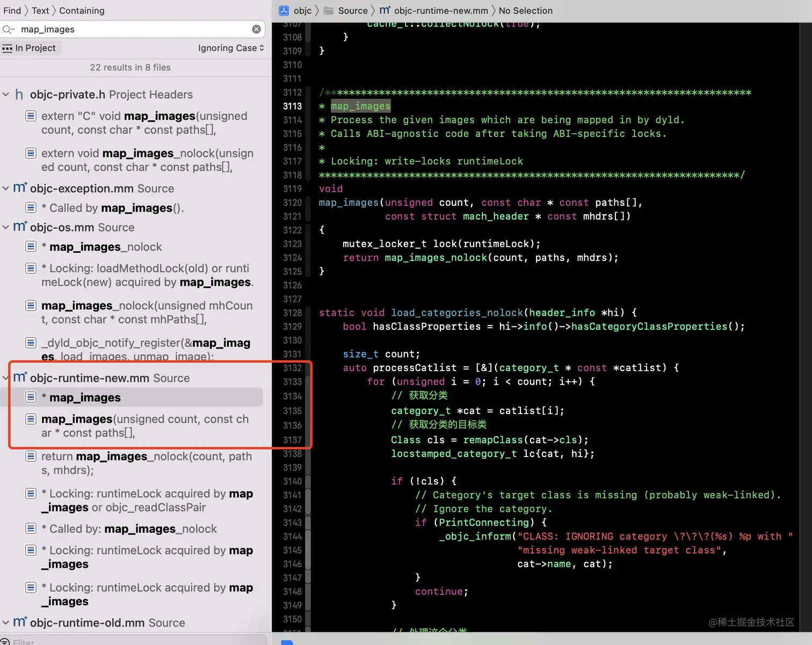Click objc project icon in jump bar
Screen dimensions: 812x645
pyautogui.click(x=284, y=11)
